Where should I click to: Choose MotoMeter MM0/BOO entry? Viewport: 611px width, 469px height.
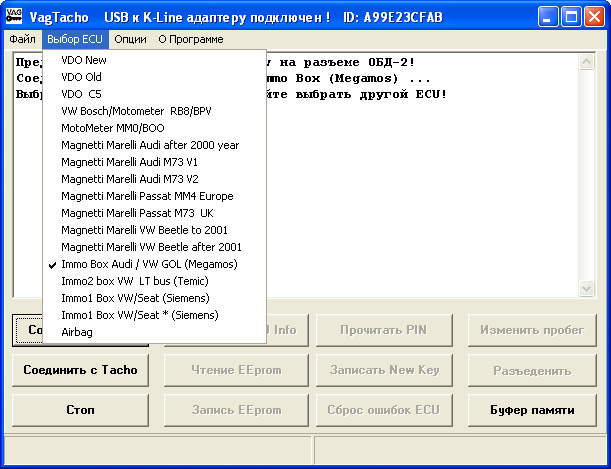click(x=154, y=128)
